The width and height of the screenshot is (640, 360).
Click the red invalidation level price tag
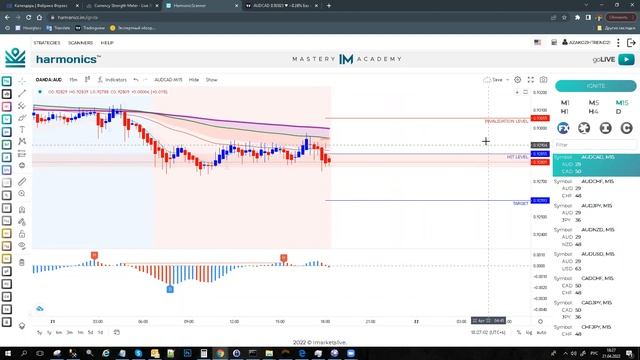[x=540, y=118]
